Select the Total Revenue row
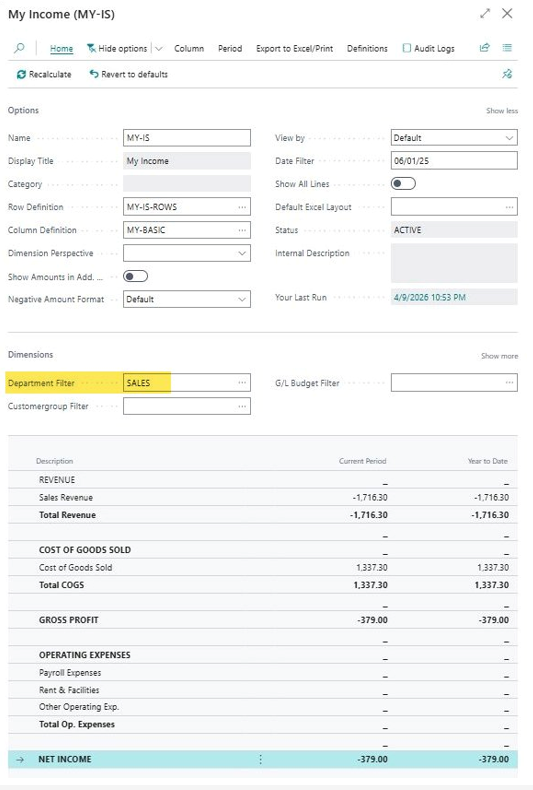 click(263, 514)
